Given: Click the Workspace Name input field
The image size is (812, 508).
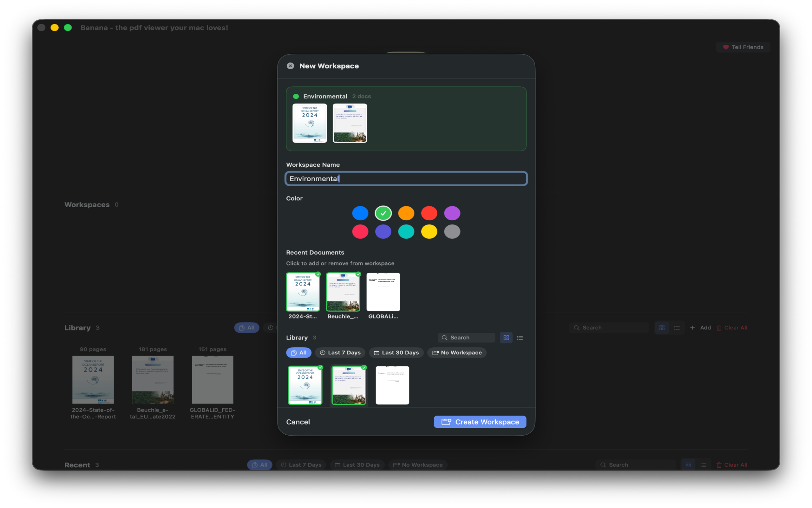Looking at the screenshot, I should (x=406, y=178).
